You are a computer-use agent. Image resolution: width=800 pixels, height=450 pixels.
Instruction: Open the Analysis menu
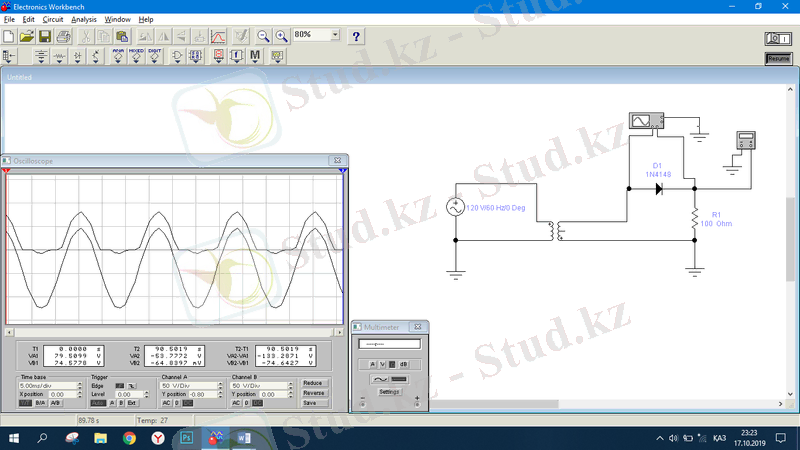pos(84,19)
